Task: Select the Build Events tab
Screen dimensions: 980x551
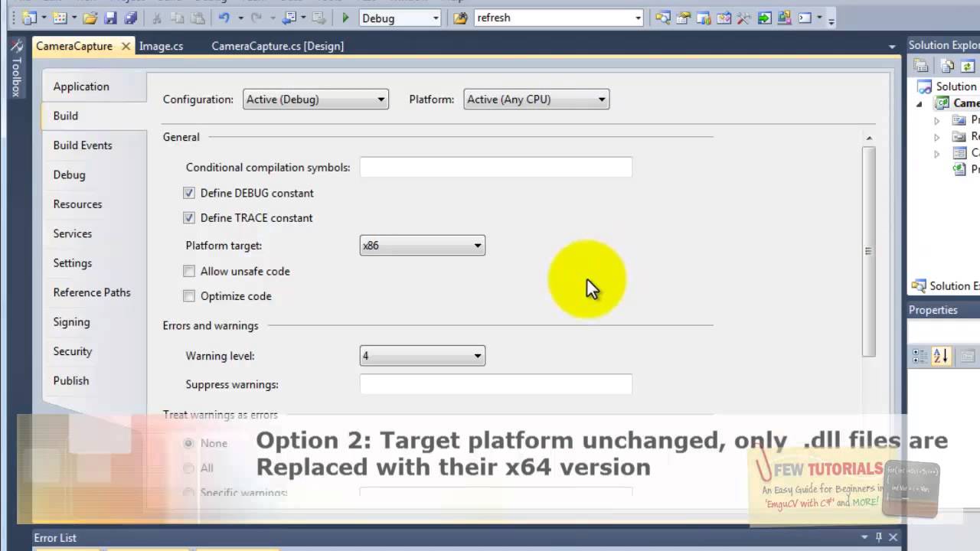Action: click(x=83, y=145)
